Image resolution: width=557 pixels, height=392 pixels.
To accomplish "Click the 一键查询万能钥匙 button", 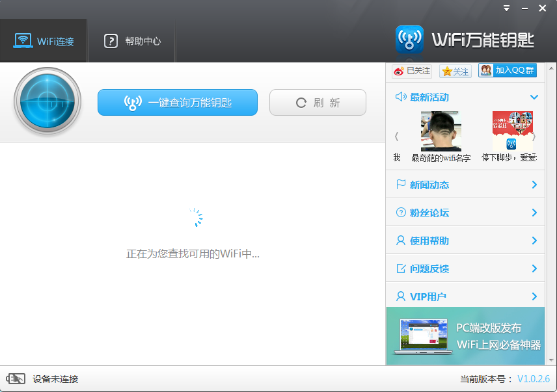I will 178,103.
